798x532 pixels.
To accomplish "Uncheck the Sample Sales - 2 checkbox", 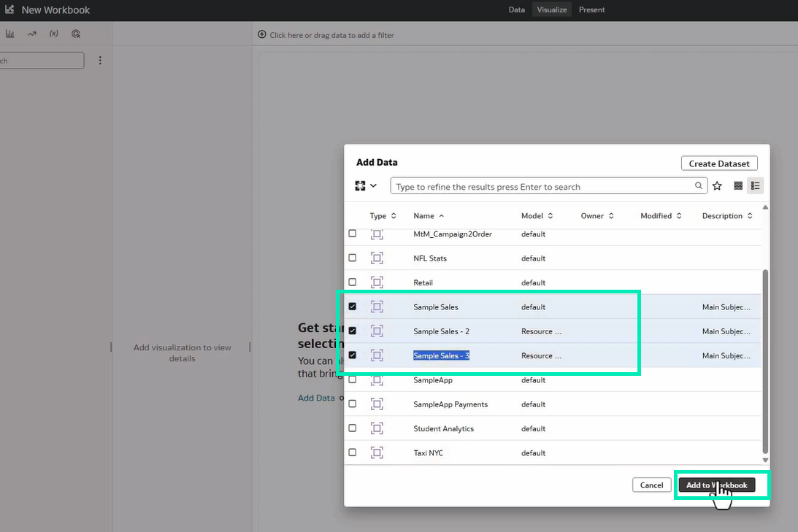I will tap(352, 331).
